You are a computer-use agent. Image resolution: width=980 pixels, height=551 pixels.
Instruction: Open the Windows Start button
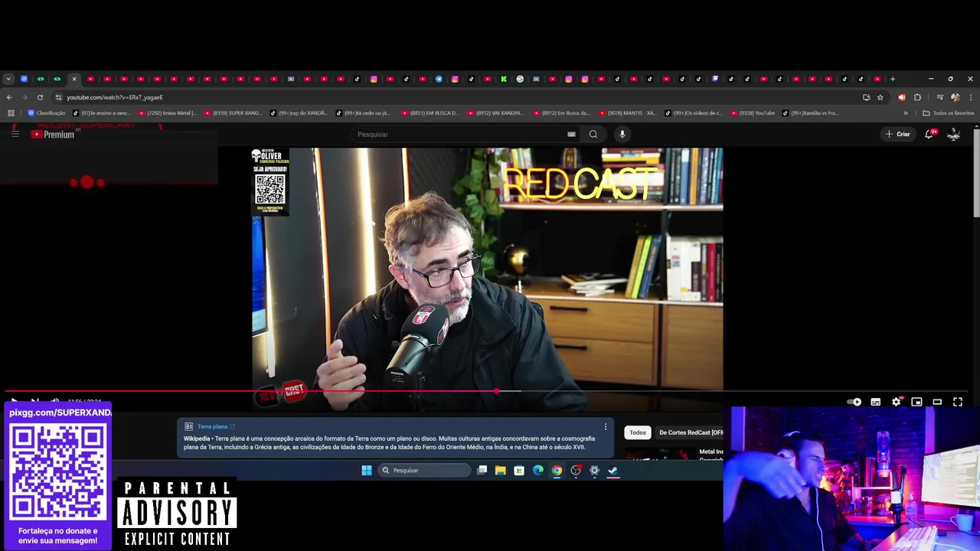point(367,470)
